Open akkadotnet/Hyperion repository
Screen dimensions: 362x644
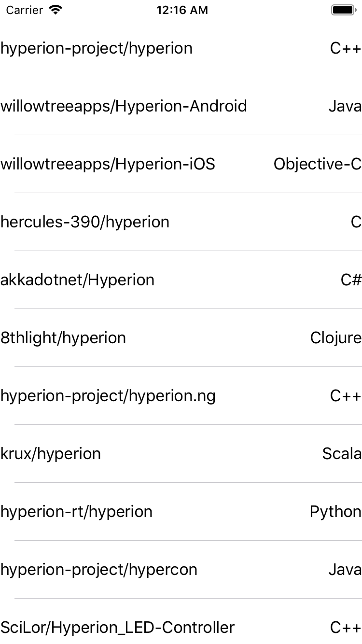click(x=77, y=280)
